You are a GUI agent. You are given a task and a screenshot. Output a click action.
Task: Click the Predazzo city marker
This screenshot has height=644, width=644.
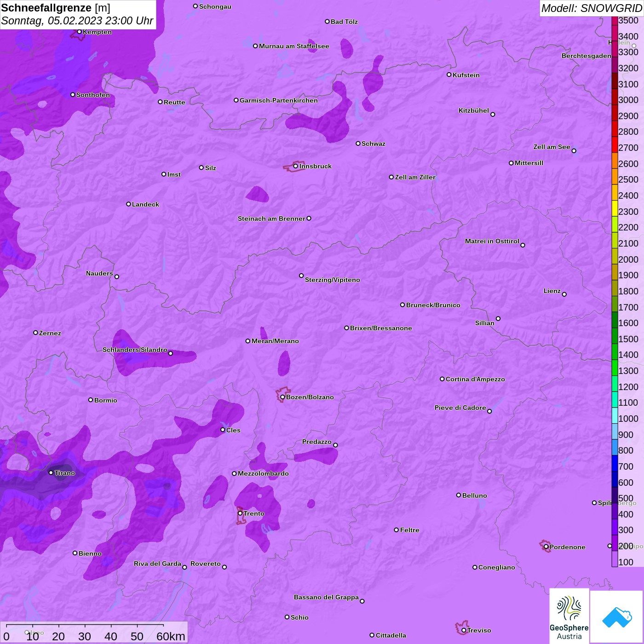tap(335, 445)
